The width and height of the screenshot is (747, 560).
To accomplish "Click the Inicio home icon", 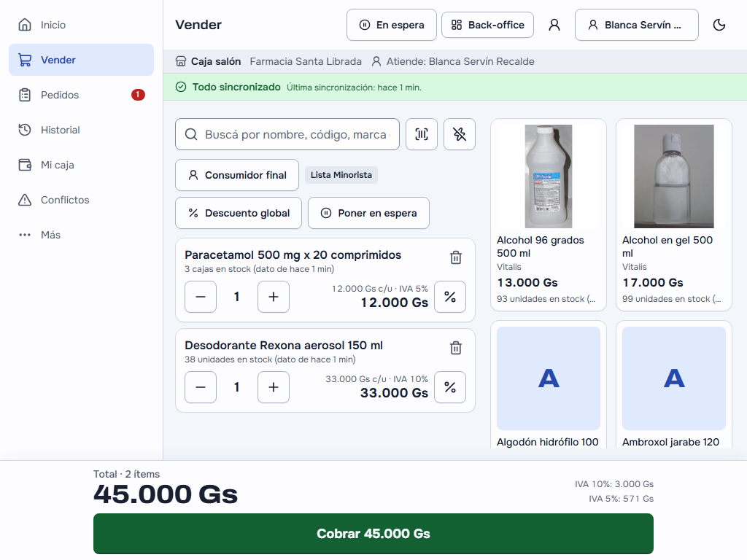I will pyautogui.click(x=25, y=25).
